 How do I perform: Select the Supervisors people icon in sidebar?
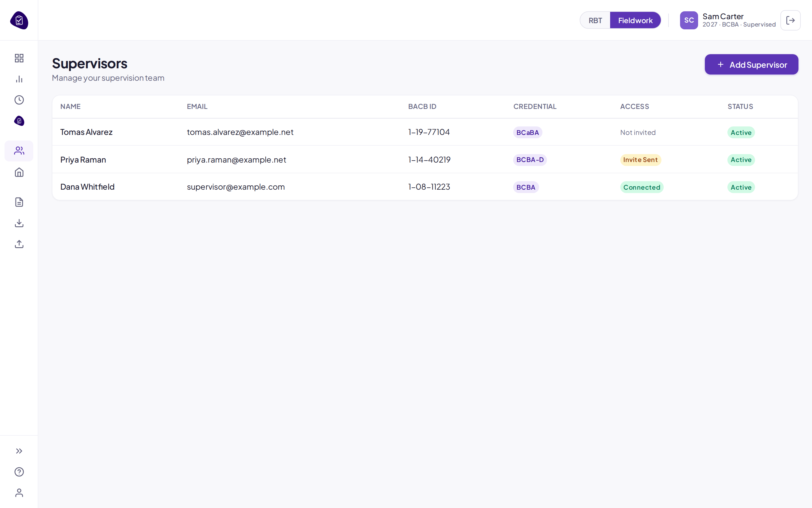[x=19, y=151]
